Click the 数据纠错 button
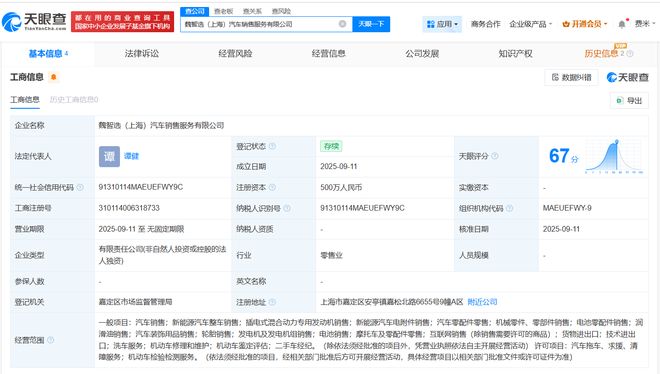 tap(571, 77)
